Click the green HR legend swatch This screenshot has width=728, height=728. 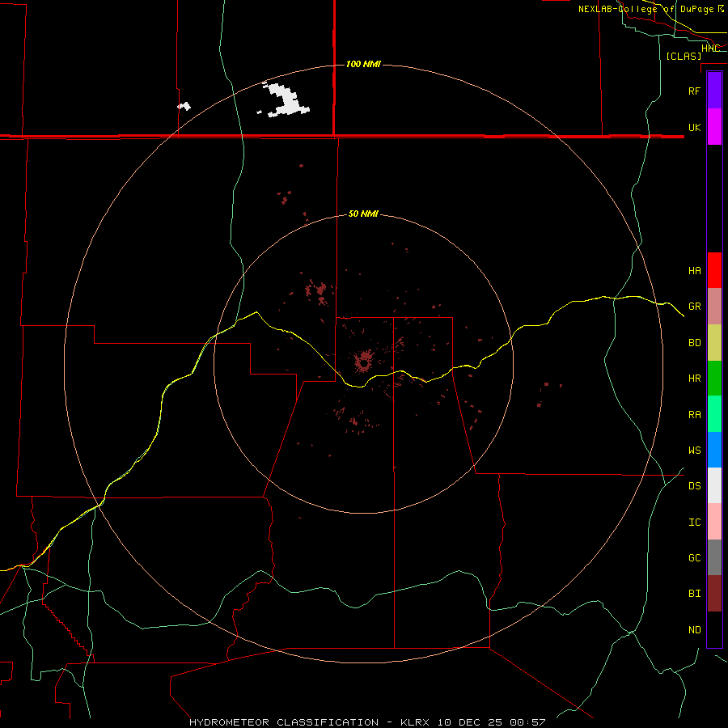coord(714,379)
